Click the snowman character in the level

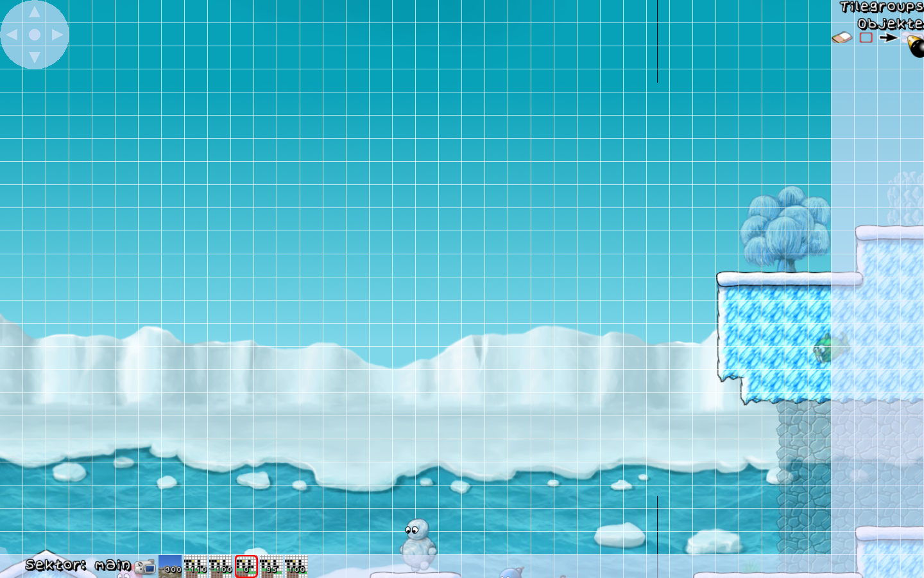[x=418, y=544]
